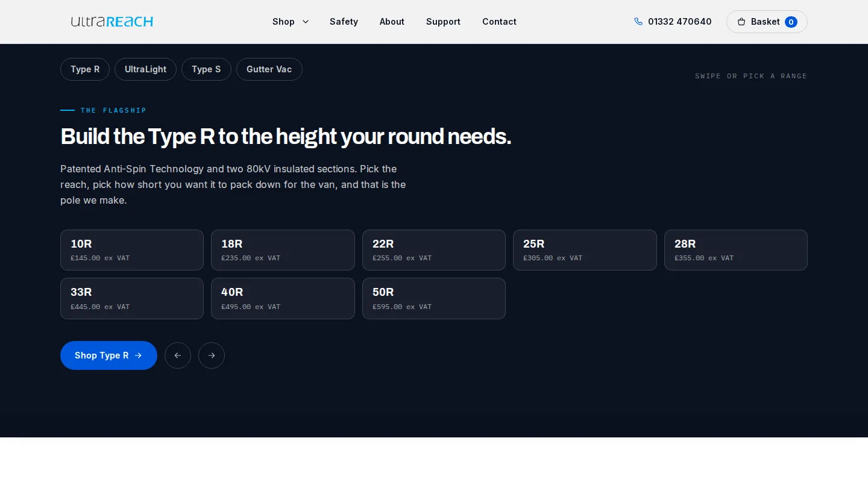Image resolution: width=868 pixels, height=488 pixels.
Task: Choose the 25R pole at £305.00
Action: click(x=585, y=250)
